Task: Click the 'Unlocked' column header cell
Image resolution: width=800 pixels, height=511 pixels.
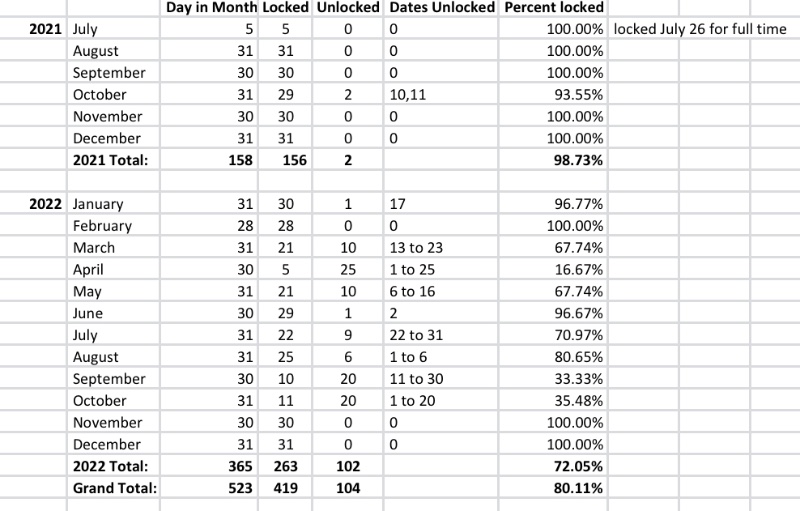Action: (348, 8)
